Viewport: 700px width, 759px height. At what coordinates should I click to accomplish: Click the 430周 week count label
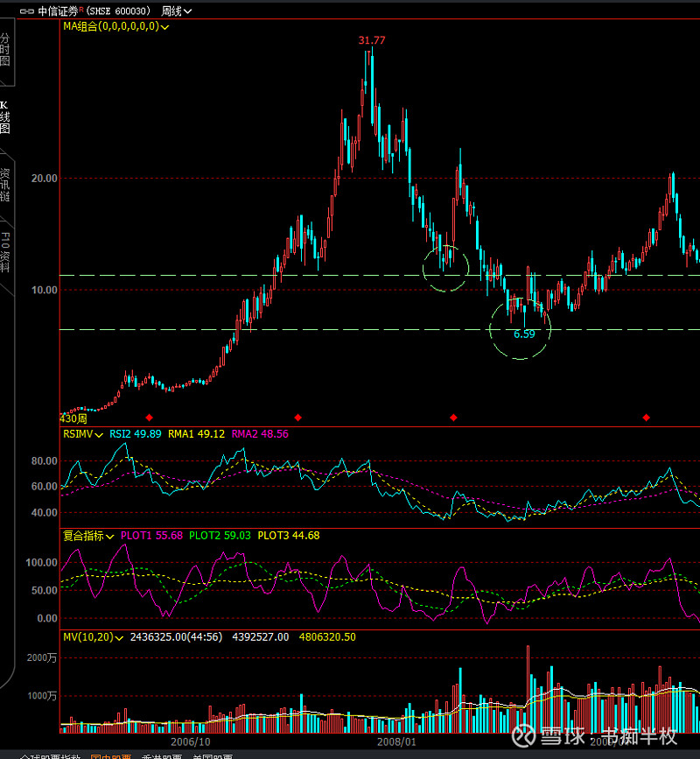[x=73, y=418]
